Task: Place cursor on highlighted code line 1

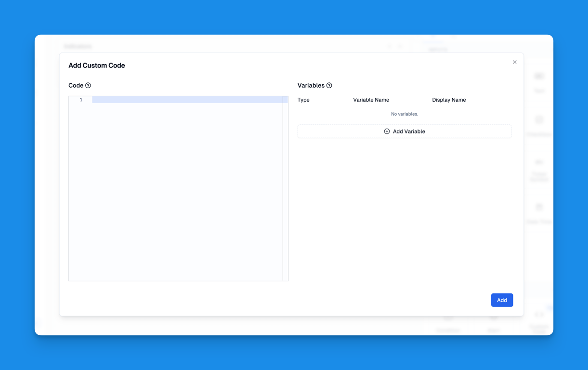Action: coord(187,100)
